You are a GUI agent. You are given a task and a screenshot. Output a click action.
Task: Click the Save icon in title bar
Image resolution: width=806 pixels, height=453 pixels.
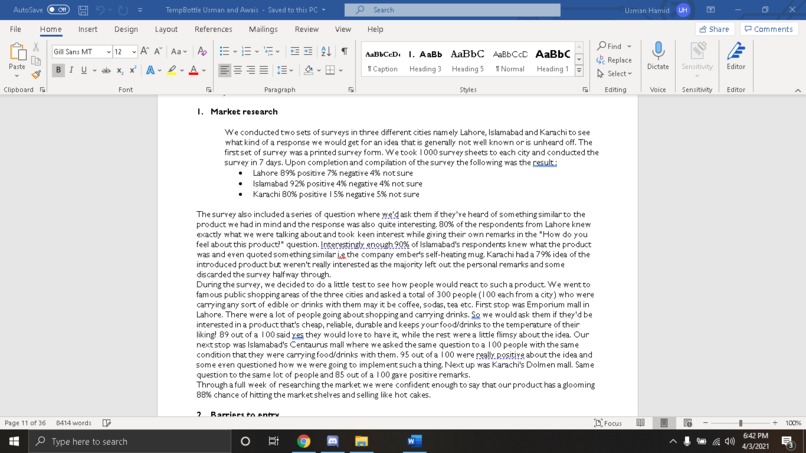[x=83, y=10]
